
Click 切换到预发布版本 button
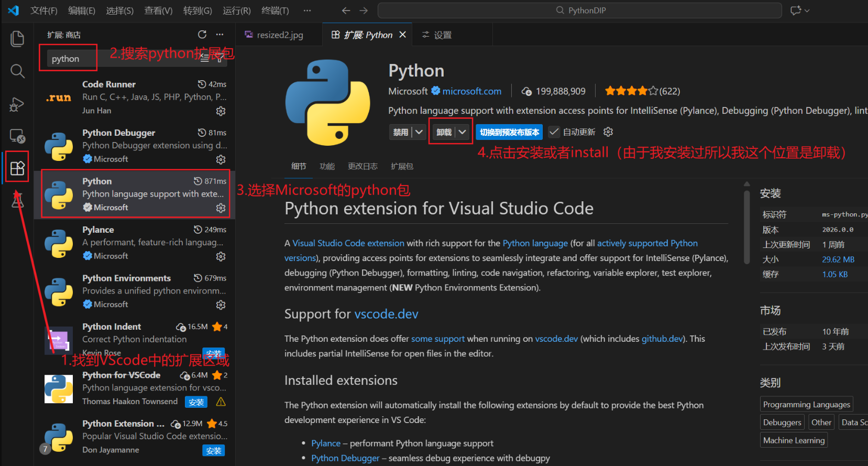pos(509,132)
